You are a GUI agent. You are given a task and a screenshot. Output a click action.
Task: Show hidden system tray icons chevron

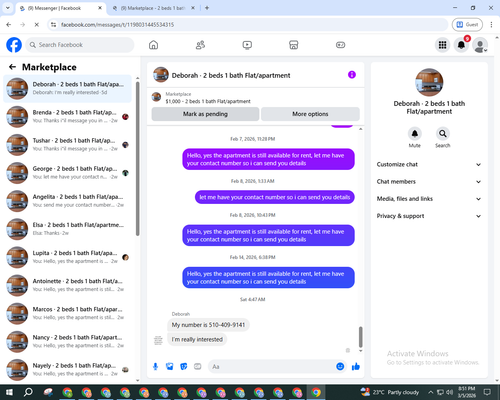click(431, 392)
